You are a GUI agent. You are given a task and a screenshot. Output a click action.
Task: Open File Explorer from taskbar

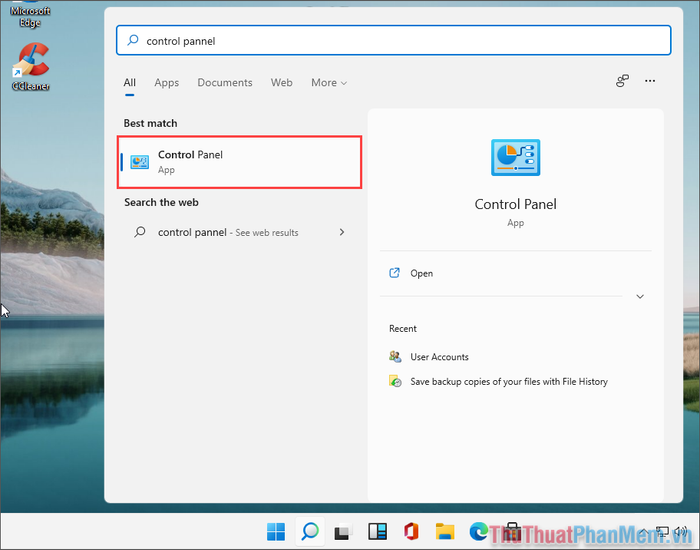point(445,532)
